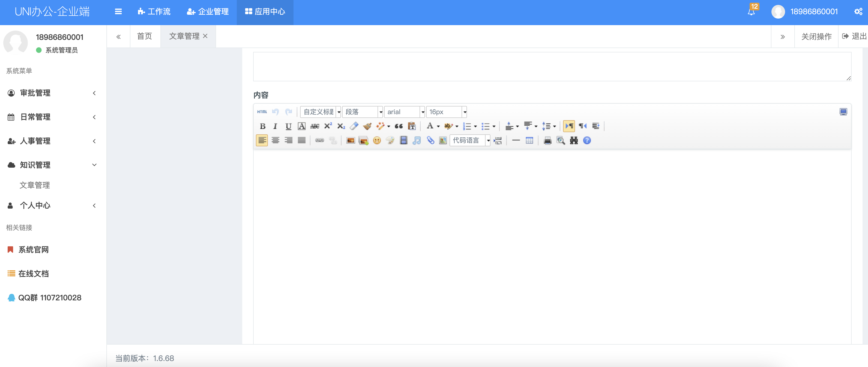Open the notification bell icon
The height and width of the screenshot is (367, 868).
coord(751,12)
